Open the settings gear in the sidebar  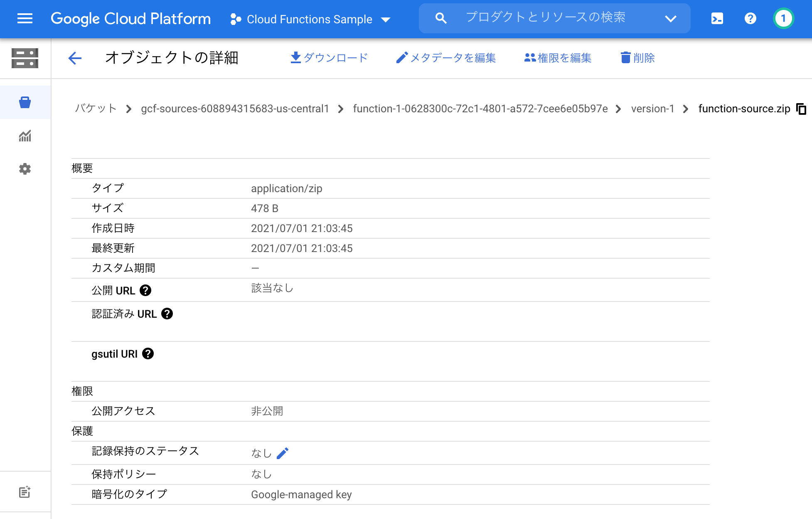pos(25,169)
